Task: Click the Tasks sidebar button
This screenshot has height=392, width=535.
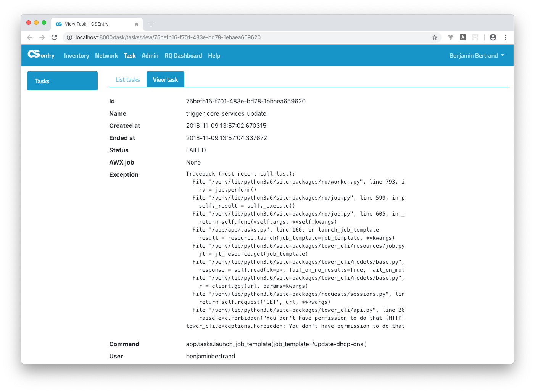Action: click(x=62, y=81)
